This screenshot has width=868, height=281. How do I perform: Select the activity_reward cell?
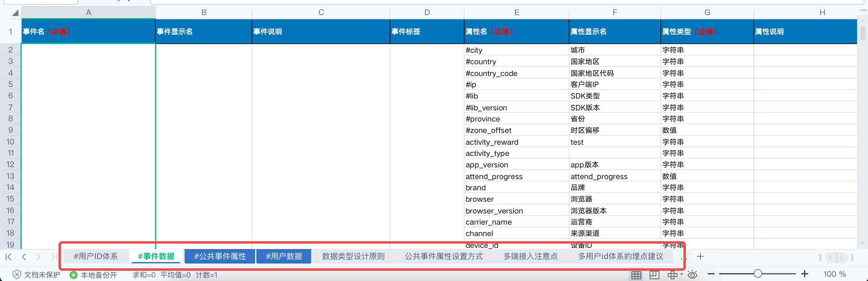coord(516,142)
